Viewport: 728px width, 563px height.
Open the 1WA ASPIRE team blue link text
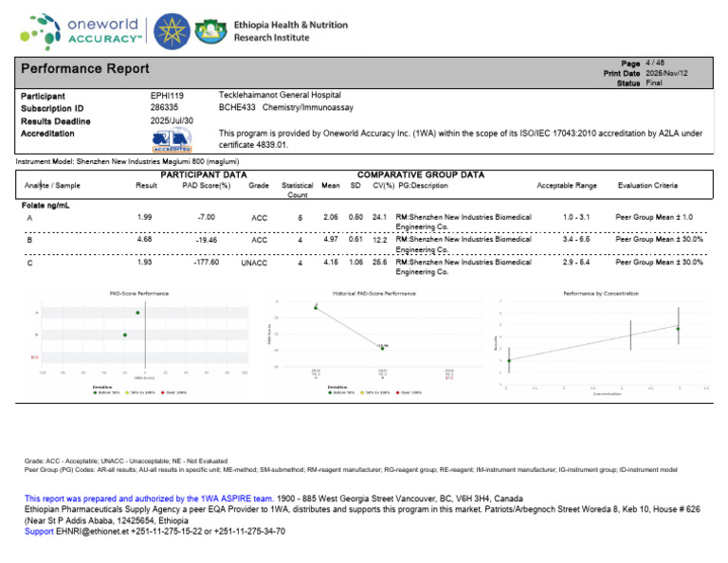[149, 499]
